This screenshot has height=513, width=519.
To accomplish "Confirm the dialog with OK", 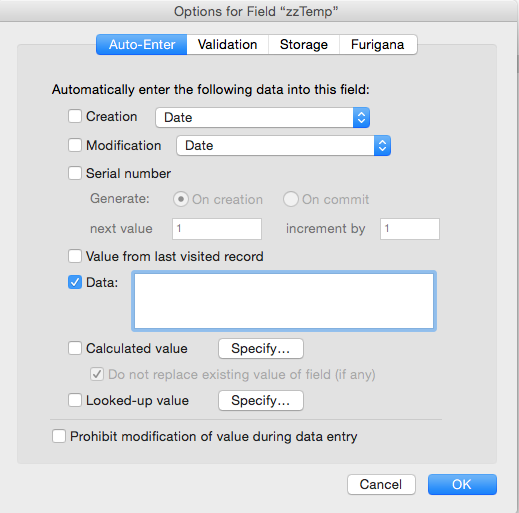I will pyautogui.click(x=462, y=484).
